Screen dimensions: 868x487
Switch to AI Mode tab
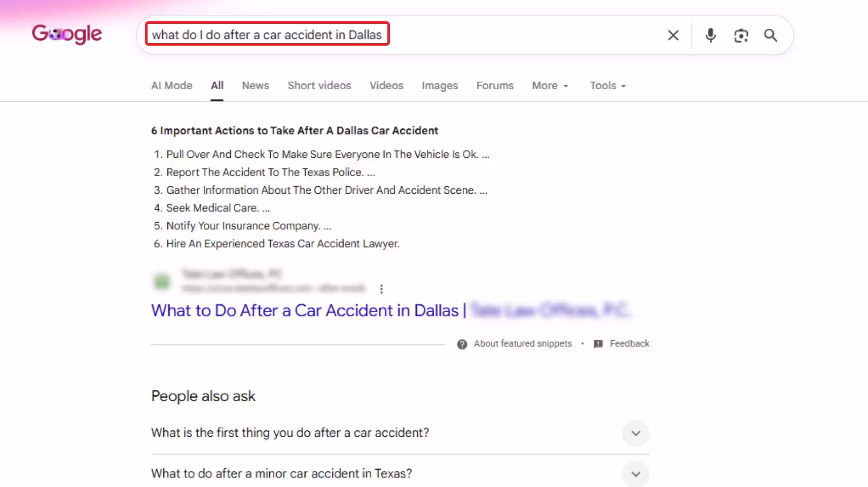click(172, 86)
